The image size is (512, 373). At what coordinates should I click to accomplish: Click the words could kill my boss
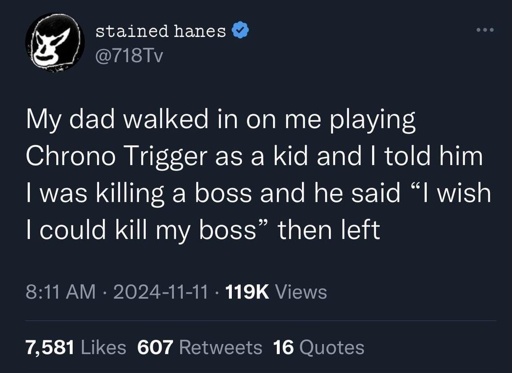click(148, 230)
